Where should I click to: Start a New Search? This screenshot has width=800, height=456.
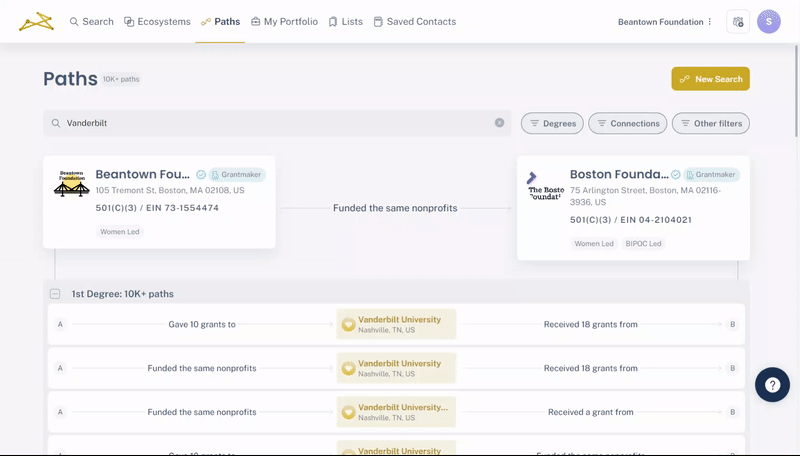(710, 79)
